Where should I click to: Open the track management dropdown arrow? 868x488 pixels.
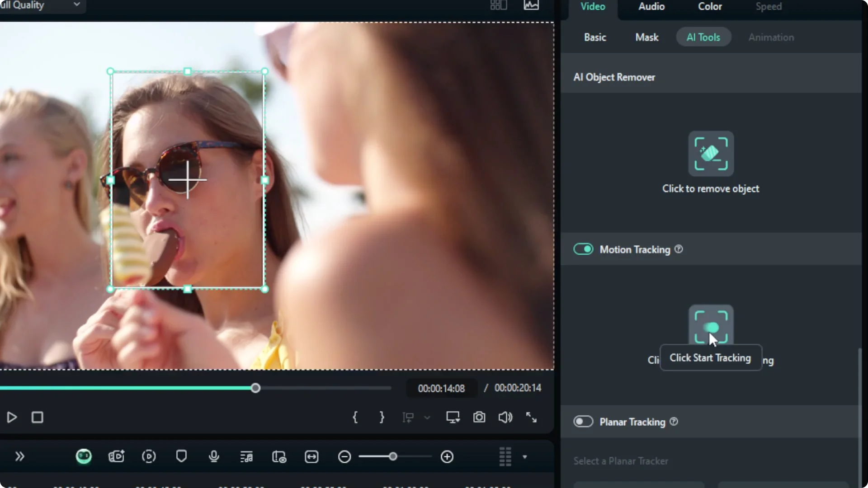pyautogui.click(x=525, y=457)
